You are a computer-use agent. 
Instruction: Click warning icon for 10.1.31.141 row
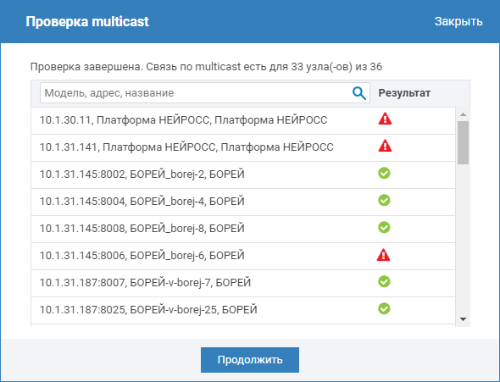click(x=385, y=146)
